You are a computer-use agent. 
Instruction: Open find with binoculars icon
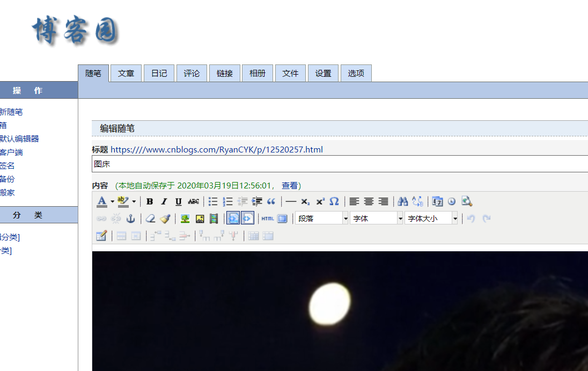403,201
